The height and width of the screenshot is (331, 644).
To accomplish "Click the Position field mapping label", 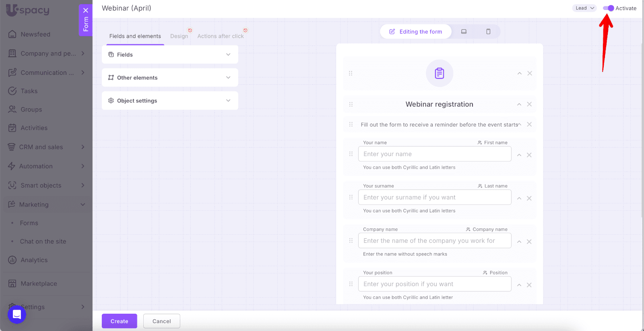I will click(x=495, y=273).
